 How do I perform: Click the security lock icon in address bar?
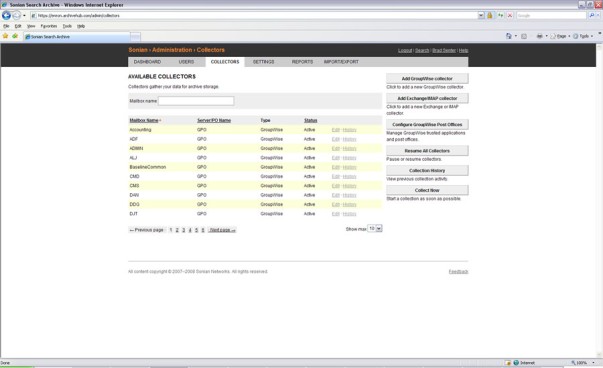point(490,15)
